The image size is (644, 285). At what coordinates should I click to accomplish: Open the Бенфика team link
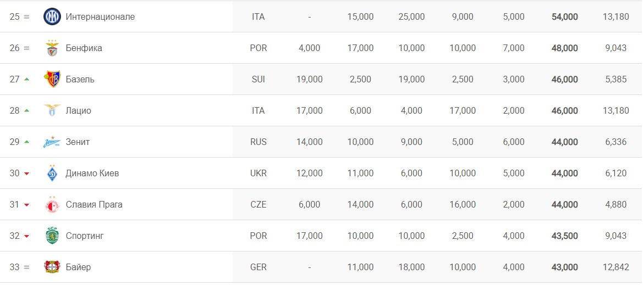tap(84, 48)
